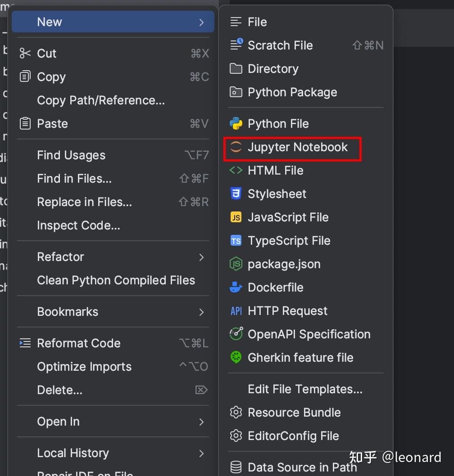
Task: Select the Scratch File entry
Action: coord(280,45)
